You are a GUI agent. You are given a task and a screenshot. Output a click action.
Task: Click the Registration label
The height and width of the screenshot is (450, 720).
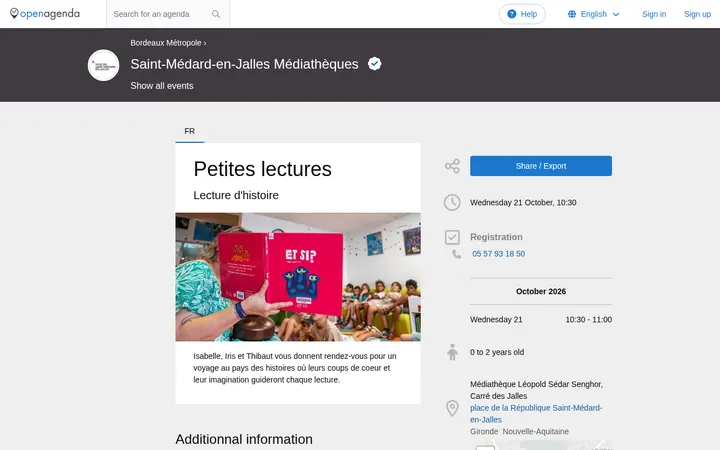click(496, 237)
